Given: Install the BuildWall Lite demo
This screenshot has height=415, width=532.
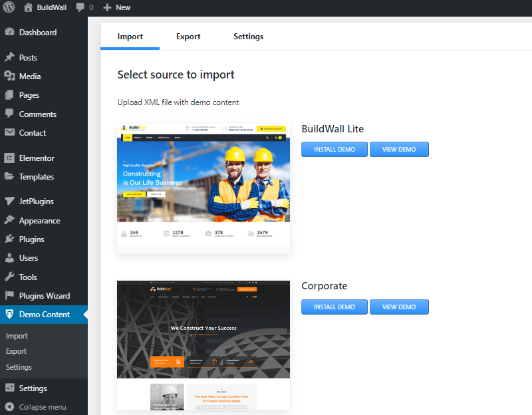Looking at the screenshot, I should click(334, 149).
